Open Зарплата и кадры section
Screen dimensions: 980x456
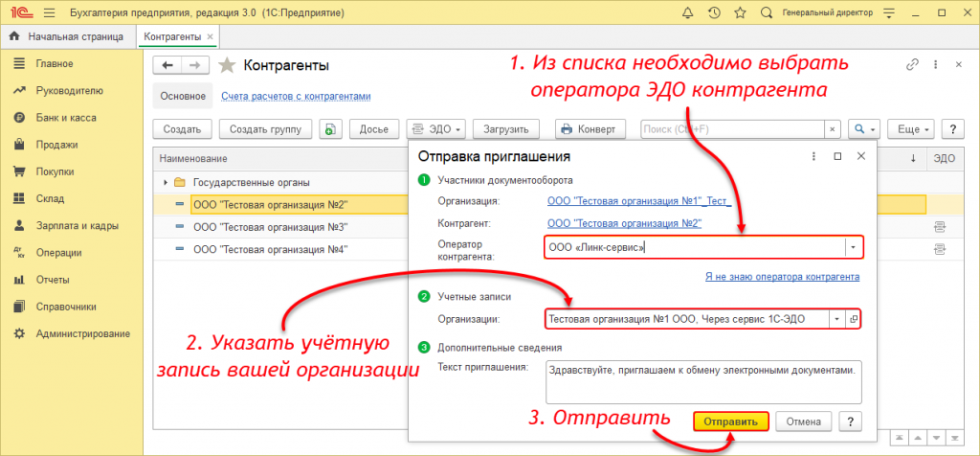[x=77, y=226]
